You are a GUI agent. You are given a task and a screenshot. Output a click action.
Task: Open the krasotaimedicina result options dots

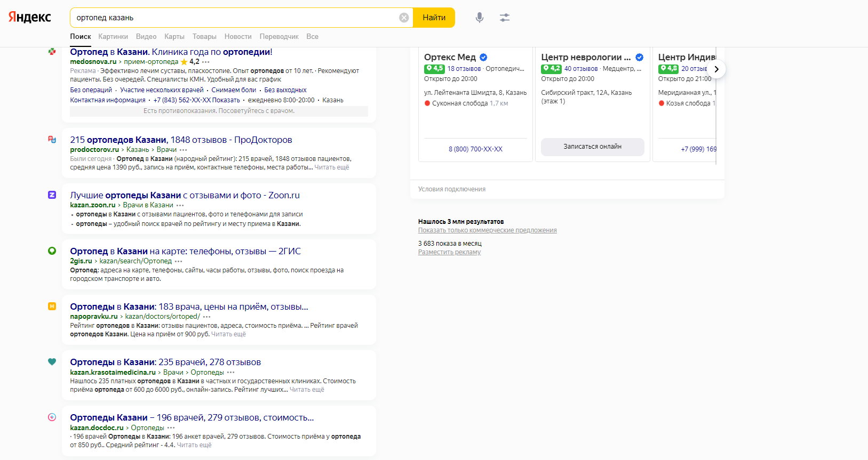click(x=231, y=372)
